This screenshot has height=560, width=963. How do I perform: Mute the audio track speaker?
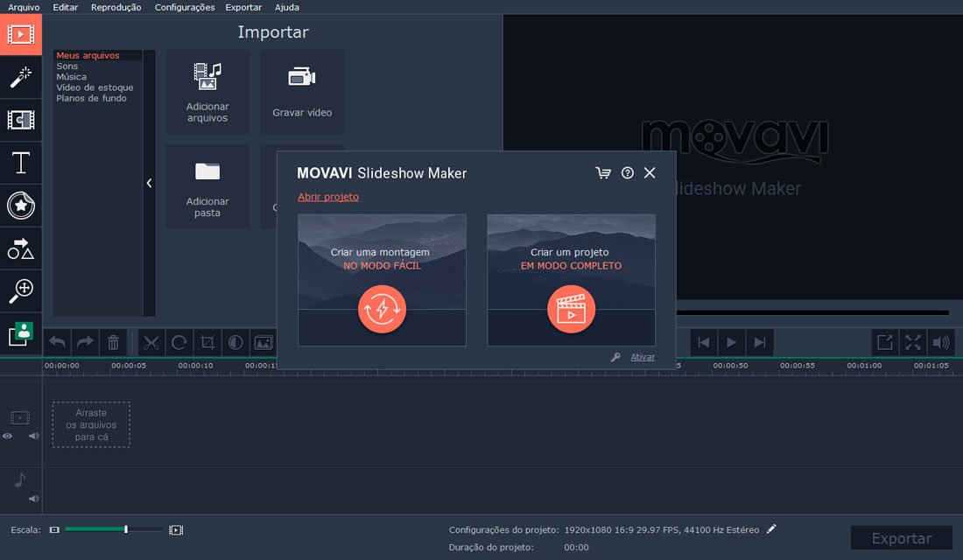(34, 499)
